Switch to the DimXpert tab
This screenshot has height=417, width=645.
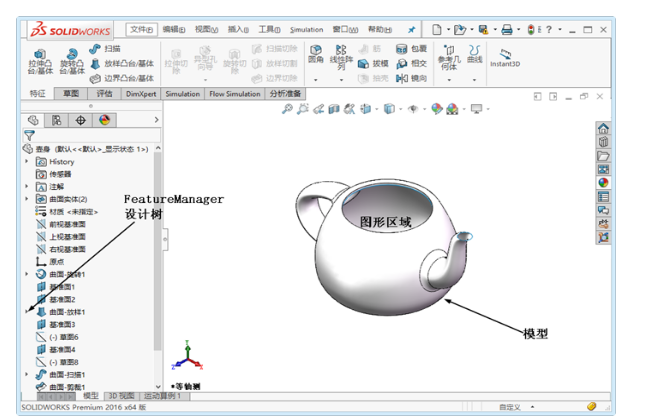141,94
